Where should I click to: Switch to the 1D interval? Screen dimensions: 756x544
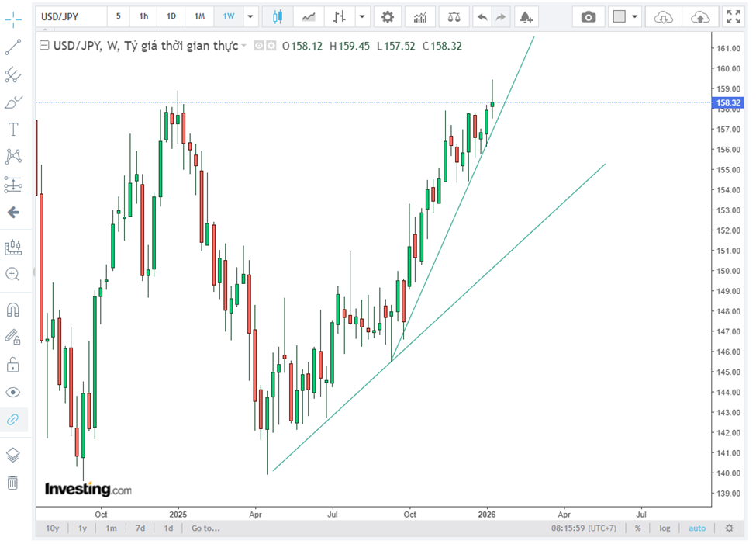click(171, 16)
